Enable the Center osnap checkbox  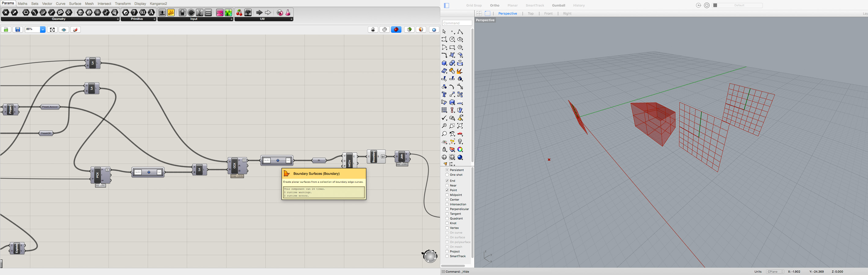tap(447, 200)
